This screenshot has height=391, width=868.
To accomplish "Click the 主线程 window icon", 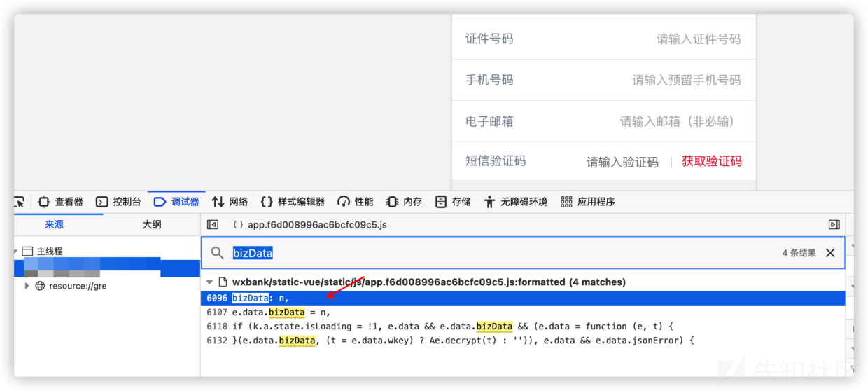I will coord(27,251).
